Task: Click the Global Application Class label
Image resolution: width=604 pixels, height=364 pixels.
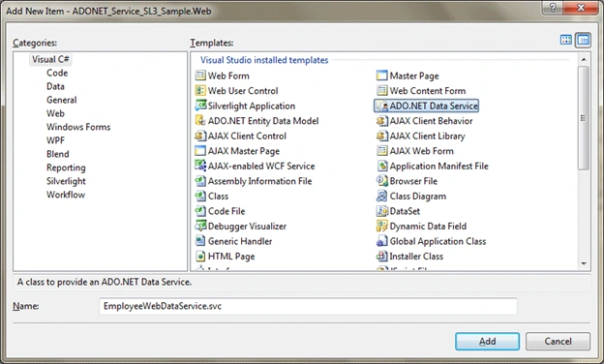Action: point(438,241)
